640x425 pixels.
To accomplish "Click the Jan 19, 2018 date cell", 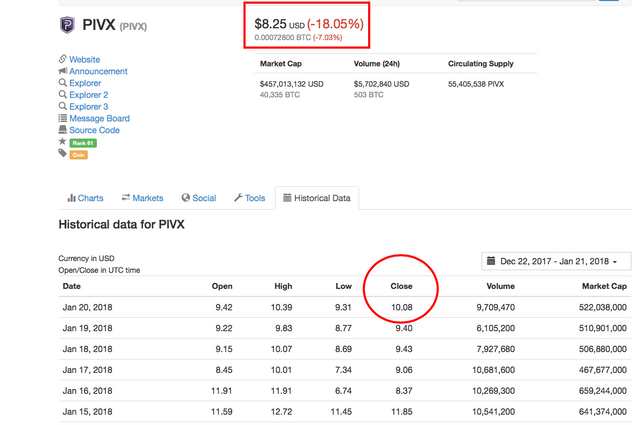I will [x=87, y=328].
